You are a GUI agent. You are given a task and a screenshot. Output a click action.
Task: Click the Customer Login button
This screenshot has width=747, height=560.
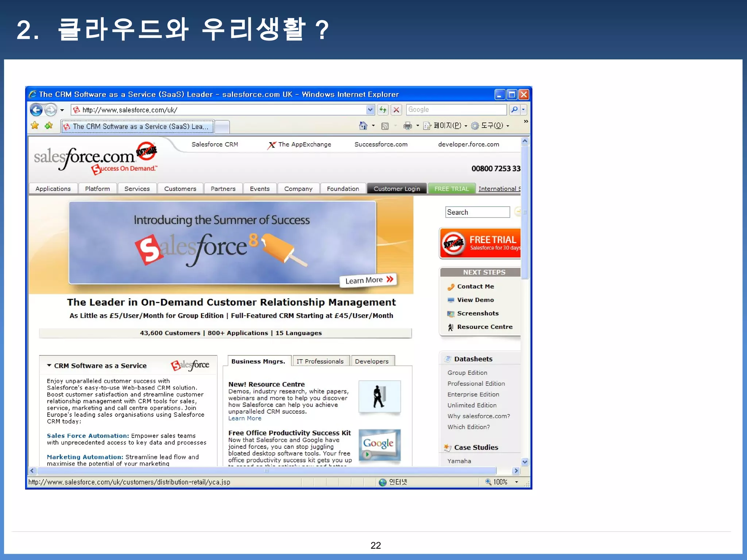[396, 188]
